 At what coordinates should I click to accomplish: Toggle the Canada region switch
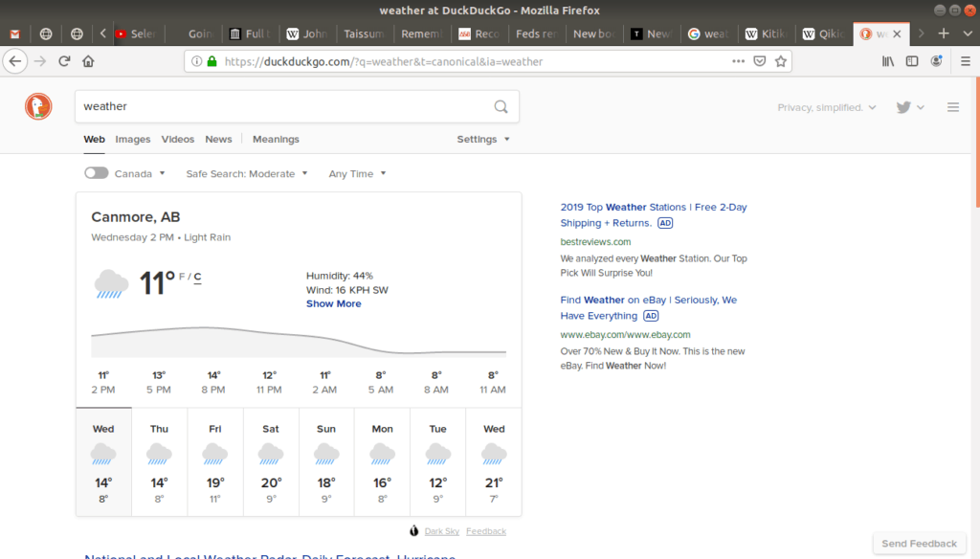(x=97, y=173)
